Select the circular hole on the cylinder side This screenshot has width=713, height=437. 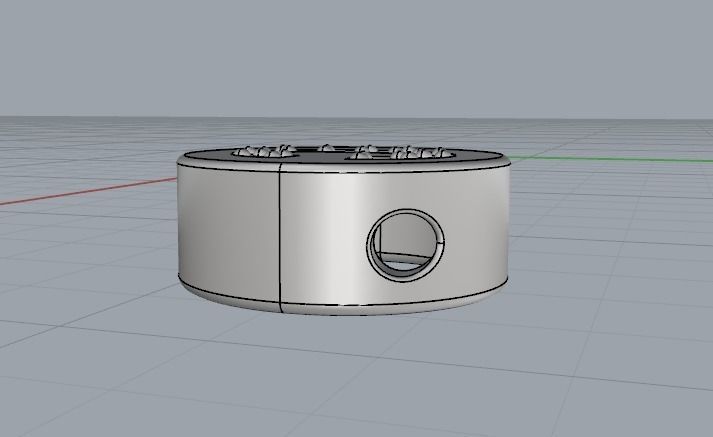(x=406, y=246)
